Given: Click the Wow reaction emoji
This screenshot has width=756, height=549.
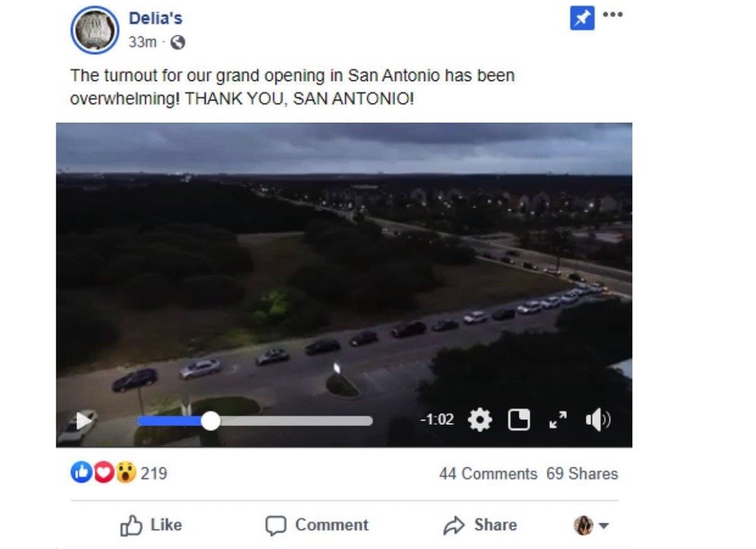Looking at the screenshot, I should coord(126,472).
